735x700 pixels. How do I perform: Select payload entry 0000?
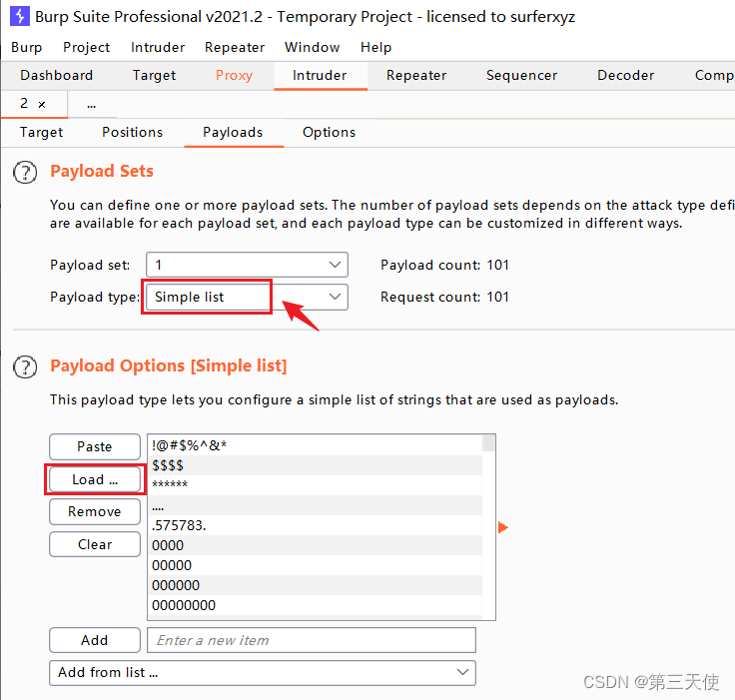[315, 545]
